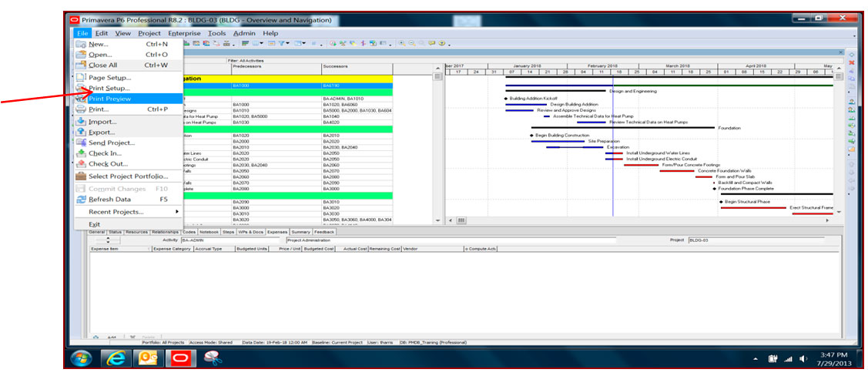Click the Project Administration name field
Image resolution: width=868 pixels, height=376 pixels.
pos(451,240)
